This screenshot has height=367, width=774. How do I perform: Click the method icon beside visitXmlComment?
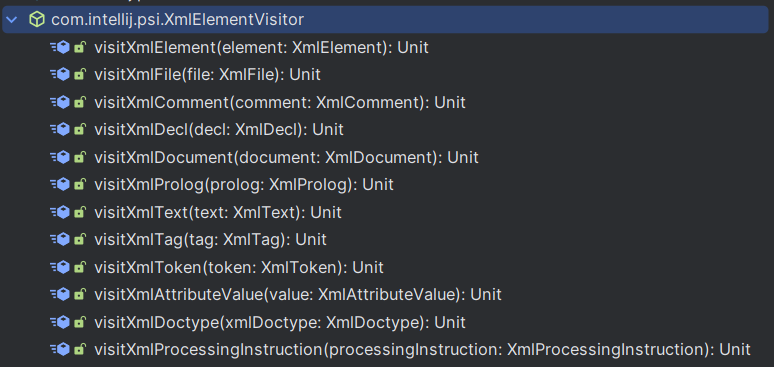tap(60, 102)
